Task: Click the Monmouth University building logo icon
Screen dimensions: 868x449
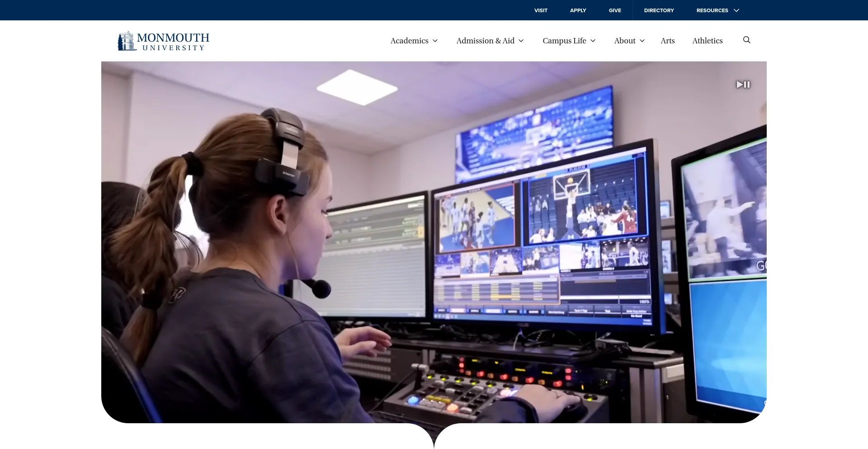Action: pyautogui.click(x=126, y=41)
